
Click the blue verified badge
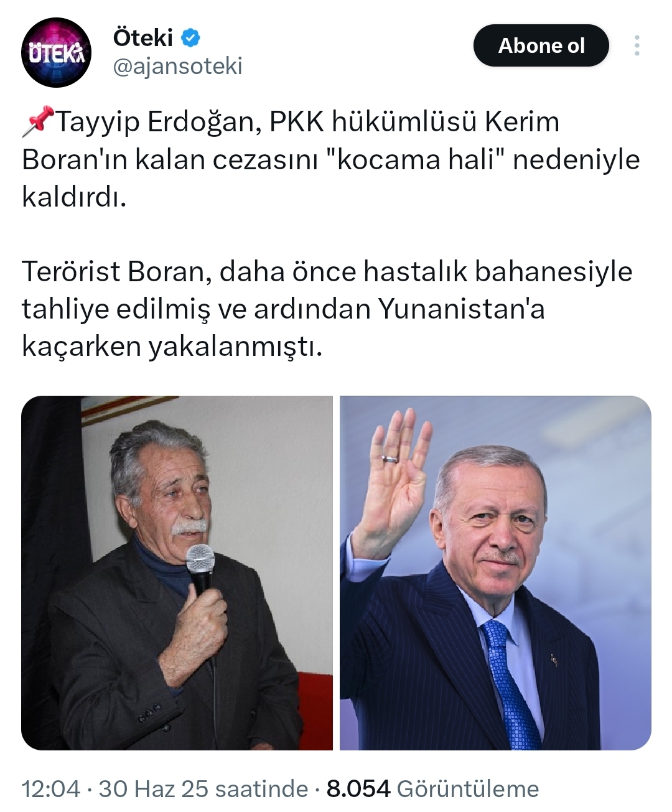[190, 39]
